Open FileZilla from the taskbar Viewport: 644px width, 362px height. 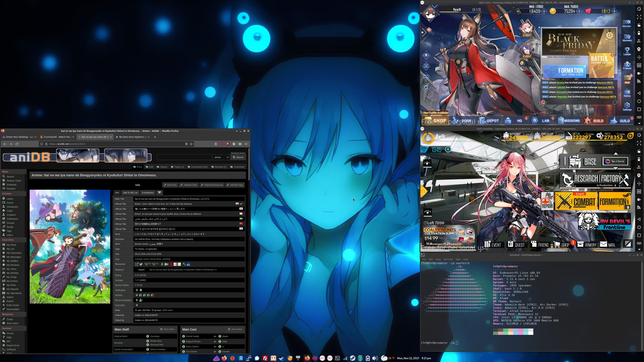click(x=265, y=358)
